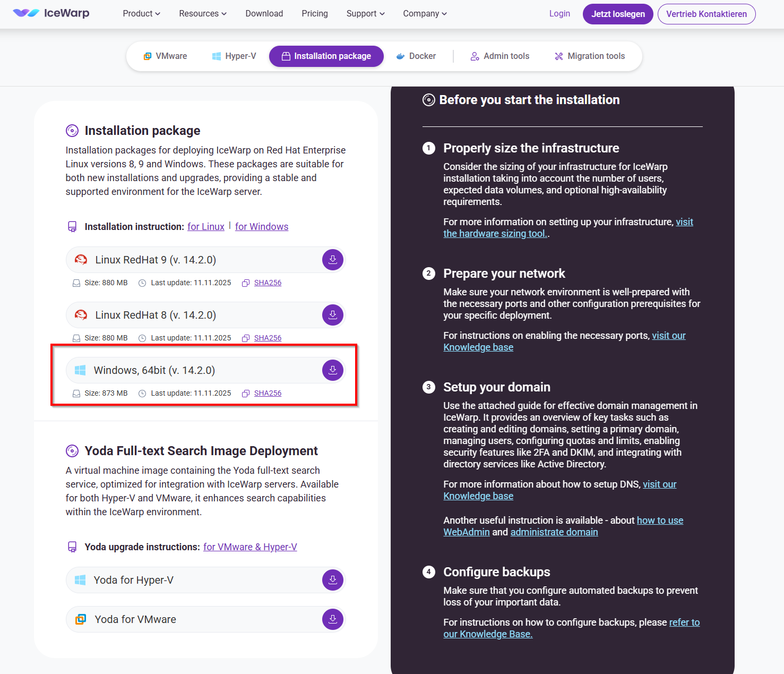Copy SHA256 icon for Linux RedHat 9
Image resolution: width=784 pixels, height=674 pixels.
246,283
